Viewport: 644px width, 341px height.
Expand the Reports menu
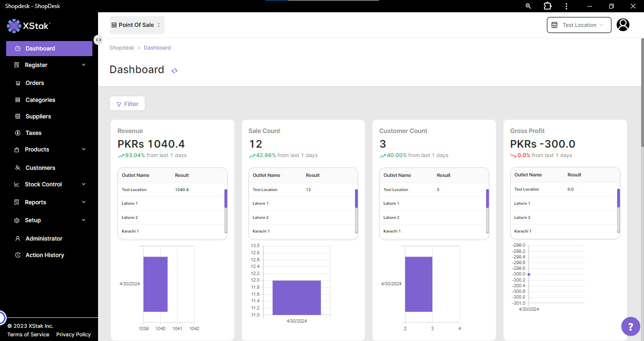point(49,202)
